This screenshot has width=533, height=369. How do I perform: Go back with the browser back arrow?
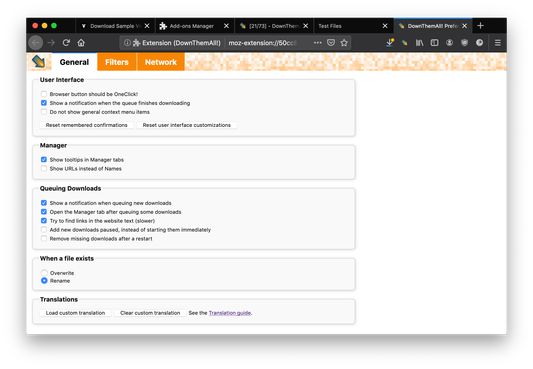36,43
